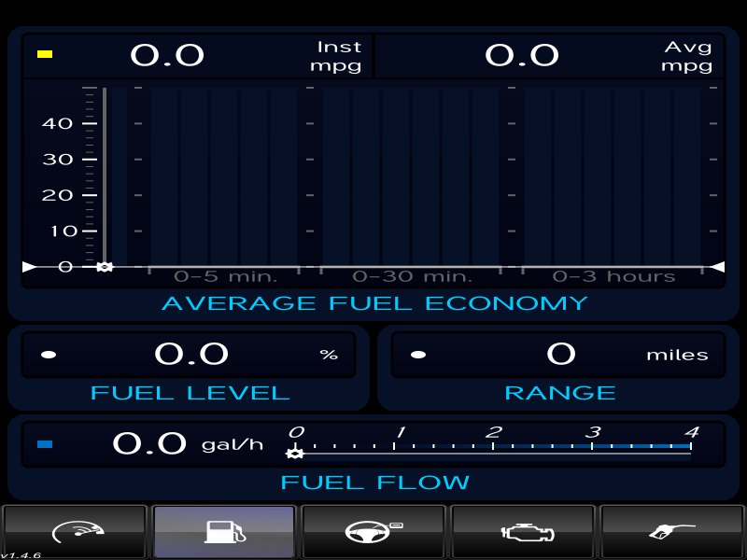Viewport: 747px width, 560px height.
Task: Click the 4 mark on fuel flow scale
Action: coord(692,432)
